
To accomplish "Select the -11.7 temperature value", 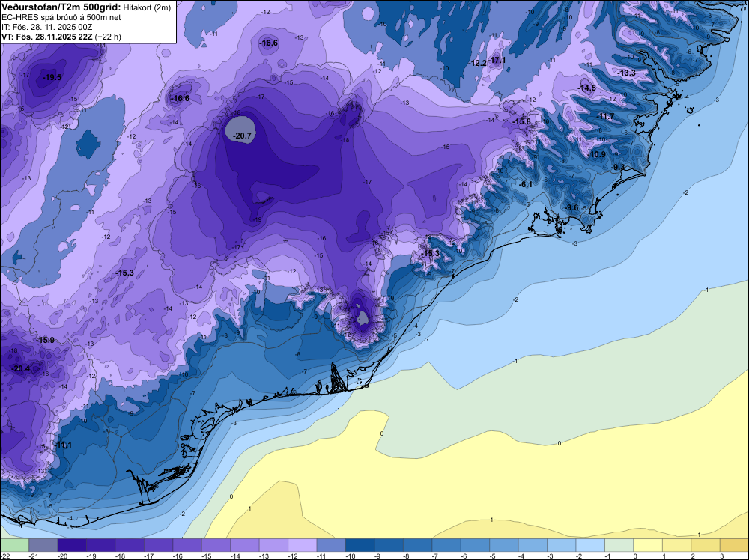I will pyautogui.click(x=606, y=117).
